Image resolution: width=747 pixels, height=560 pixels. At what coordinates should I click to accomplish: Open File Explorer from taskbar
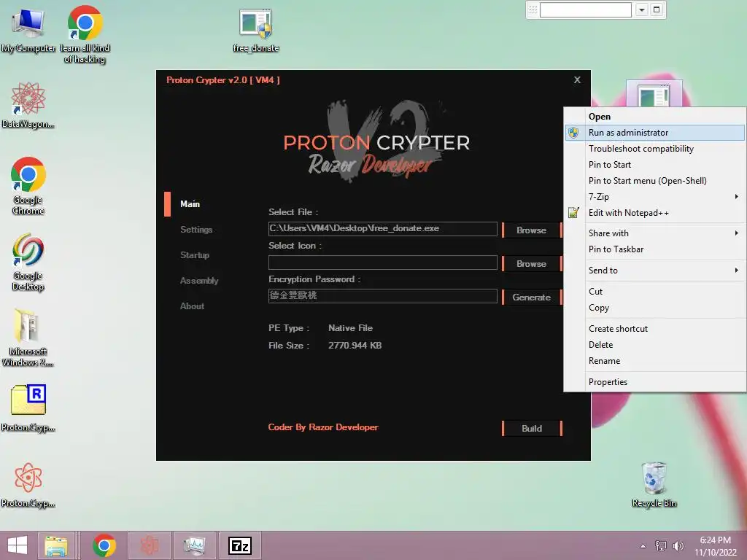[x=56, y=545]
